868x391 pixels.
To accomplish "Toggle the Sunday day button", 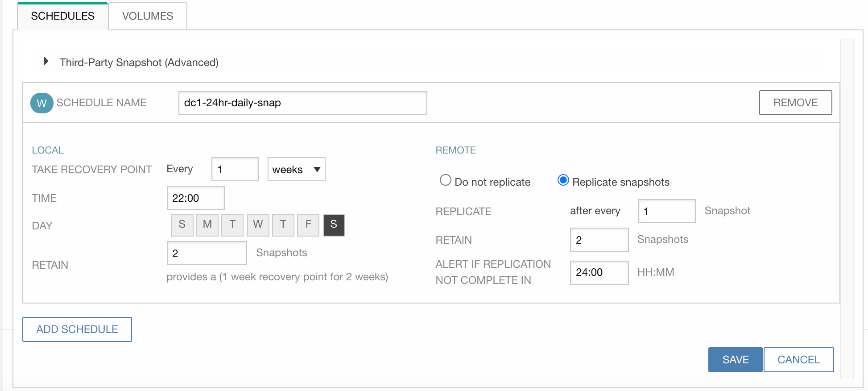I will coord(182,225).
